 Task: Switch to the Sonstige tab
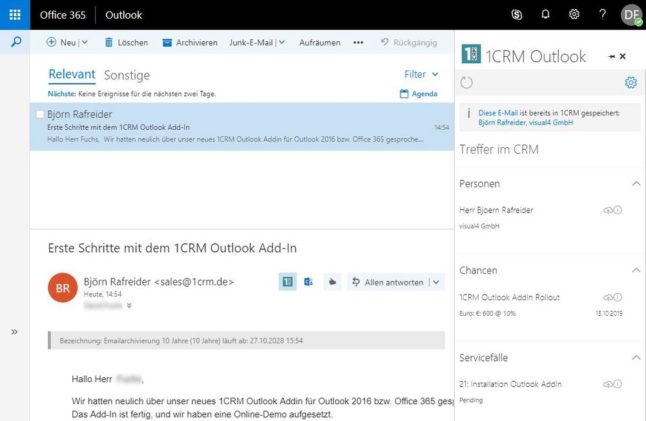pyautogui.click(x=127, y=75)
